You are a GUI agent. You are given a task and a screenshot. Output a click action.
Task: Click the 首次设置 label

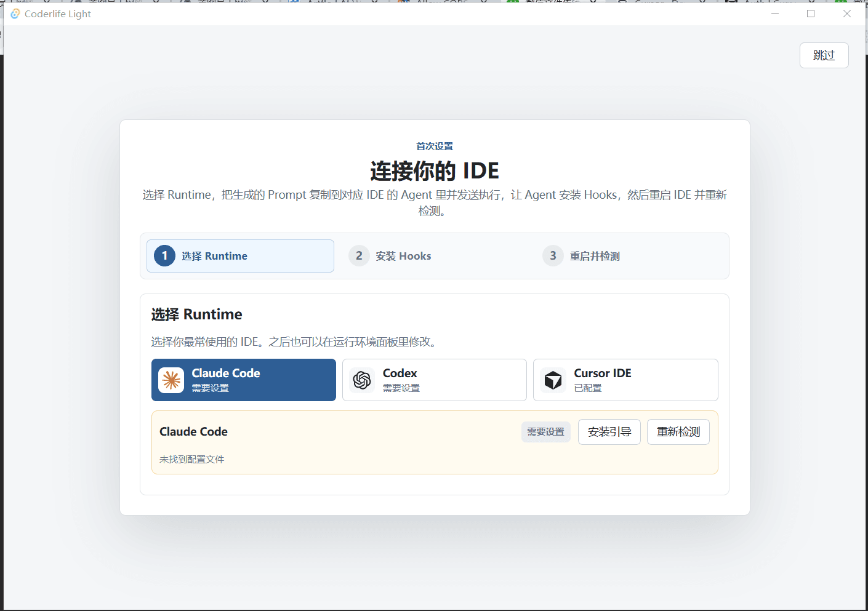coord(435,146)
